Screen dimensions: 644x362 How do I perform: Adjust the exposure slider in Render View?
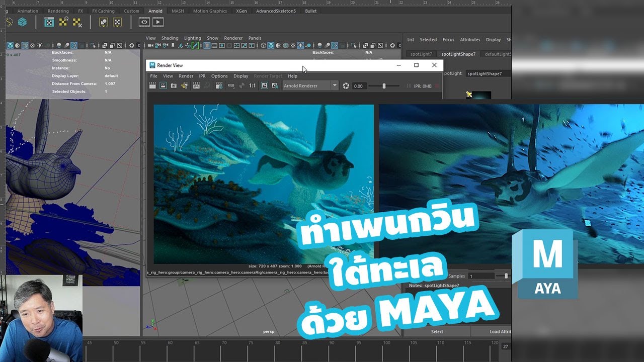point(384,86)
